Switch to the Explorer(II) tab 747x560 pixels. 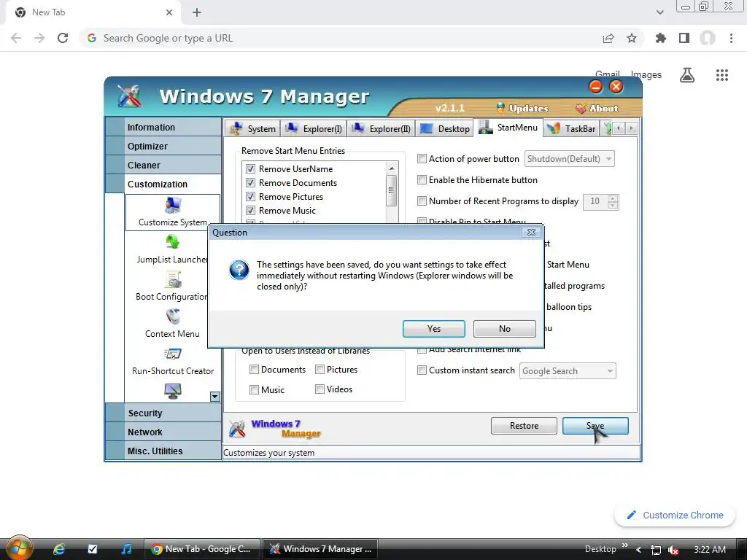[381, 128]
